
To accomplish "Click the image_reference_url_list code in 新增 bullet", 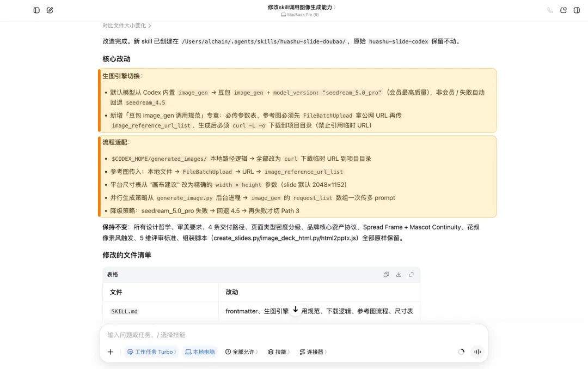I will tap(151, 125).
